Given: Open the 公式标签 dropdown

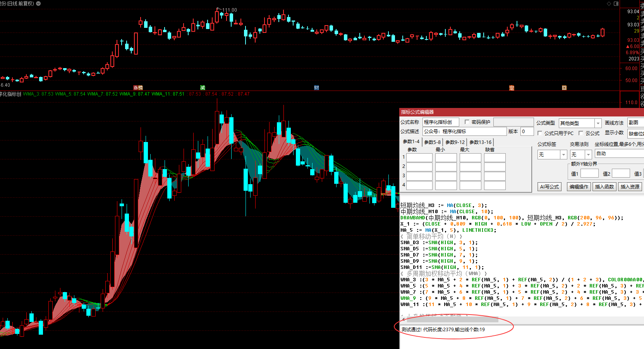Looking at the screenshot, I should 563,154.
